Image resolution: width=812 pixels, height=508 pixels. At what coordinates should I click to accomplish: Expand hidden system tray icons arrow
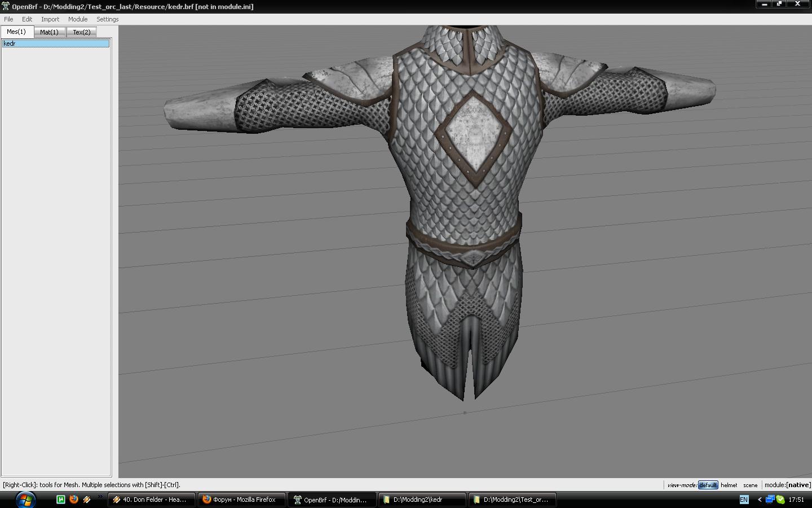point(760,500)
